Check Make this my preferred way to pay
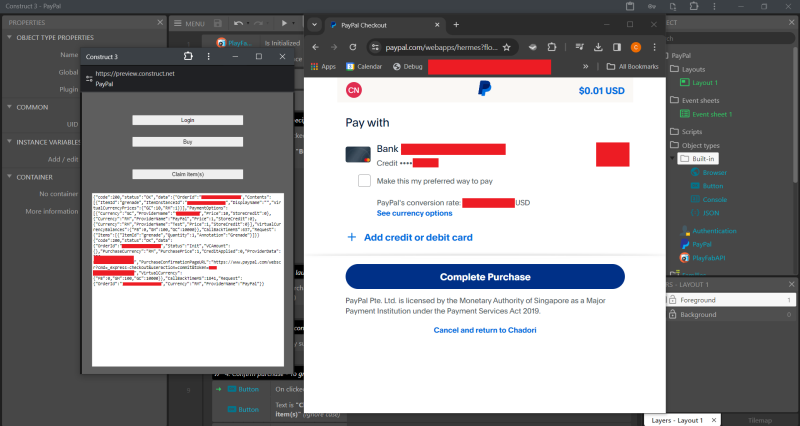 364,181
